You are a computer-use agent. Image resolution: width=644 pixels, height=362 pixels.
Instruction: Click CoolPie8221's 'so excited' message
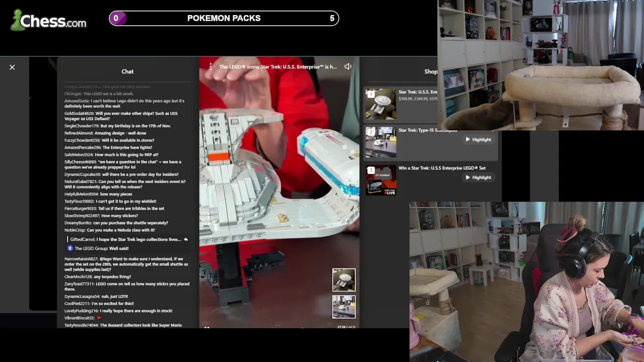coord(99,304)
